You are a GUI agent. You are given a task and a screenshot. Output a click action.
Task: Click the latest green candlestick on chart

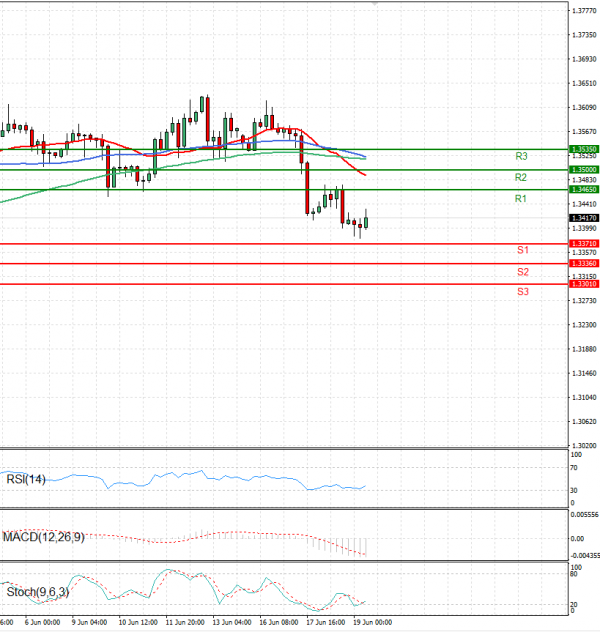tap(366, 222)
